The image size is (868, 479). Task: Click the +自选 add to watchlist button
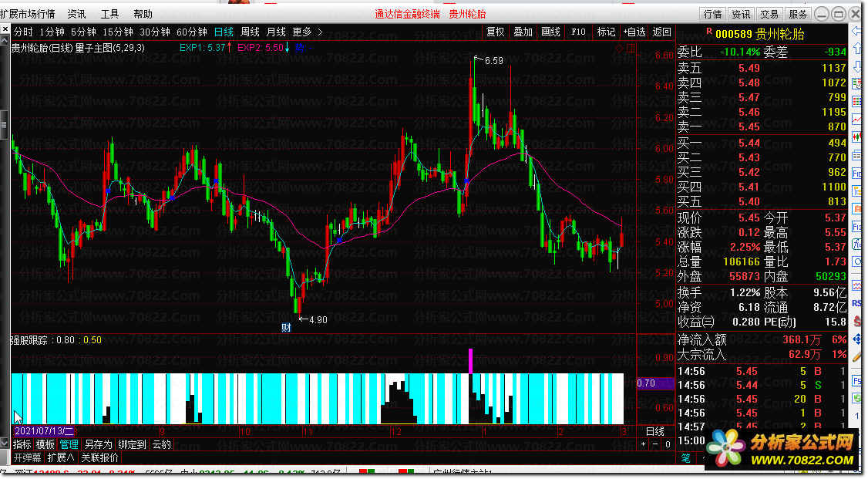coord(634,32)
